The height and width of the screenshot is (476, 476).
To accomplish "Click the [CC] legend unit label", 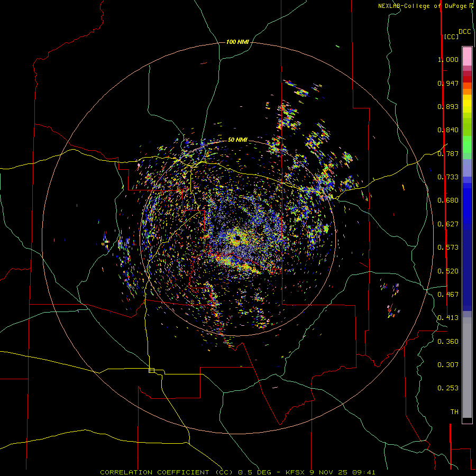I will pyautogui.click(x=451, y=36).
